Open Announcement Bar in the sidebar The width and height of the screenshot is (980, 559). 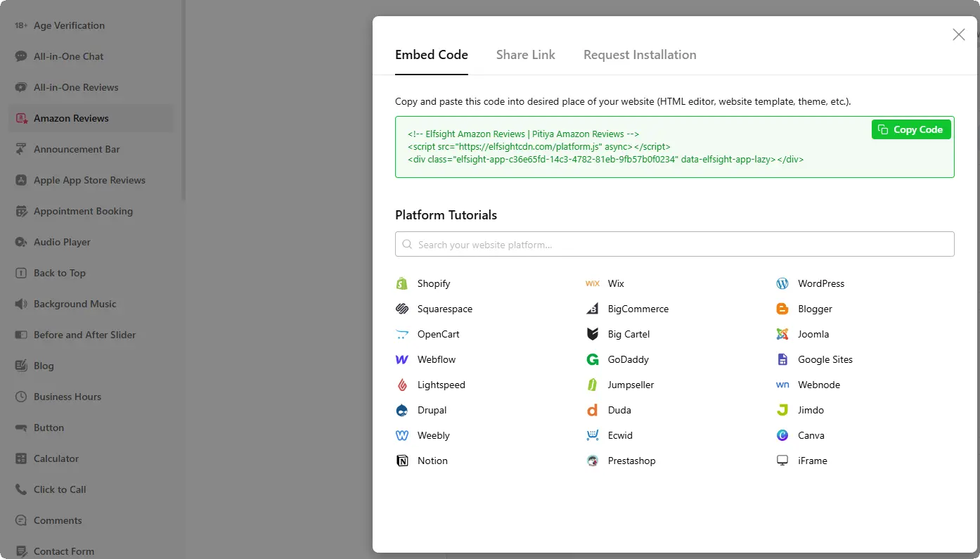coord(91,149)
